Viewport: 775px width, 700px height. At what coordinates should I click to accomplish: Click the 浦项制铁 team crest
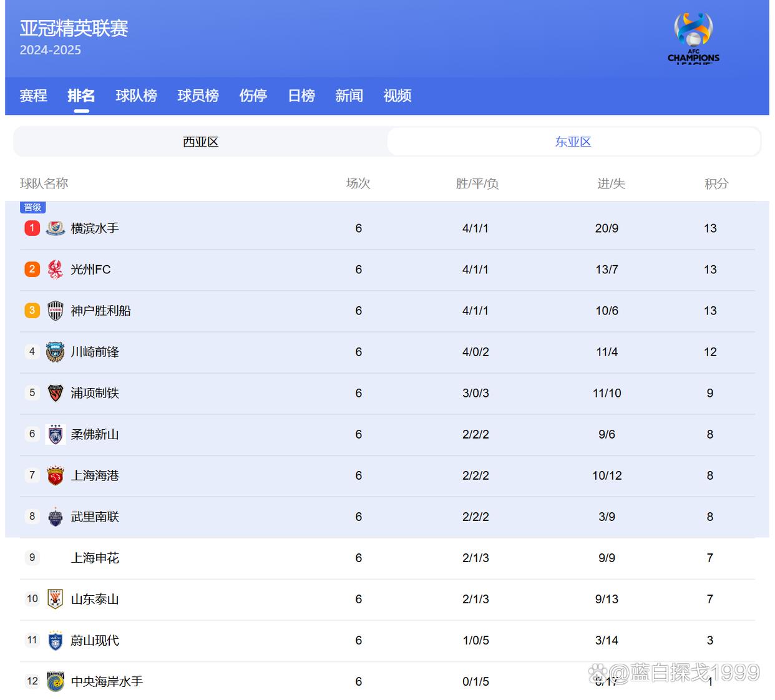[x=56, y=393]
